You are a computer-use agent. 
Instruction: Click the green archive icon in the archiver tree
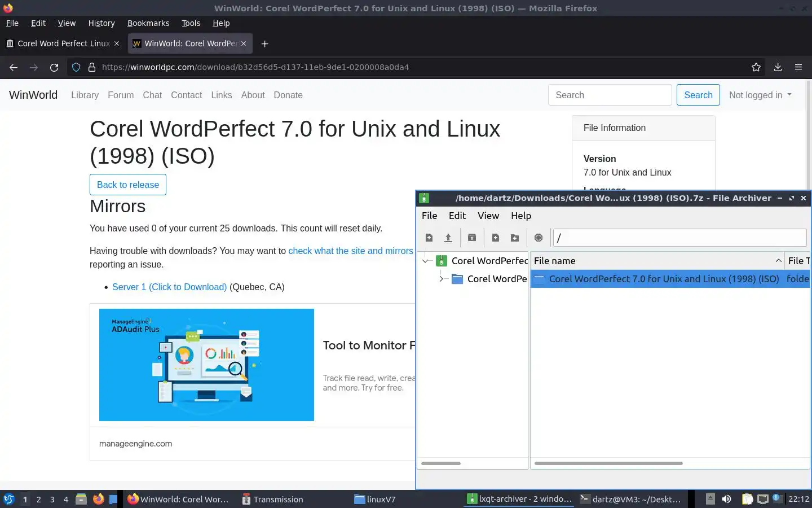point(442,261)
